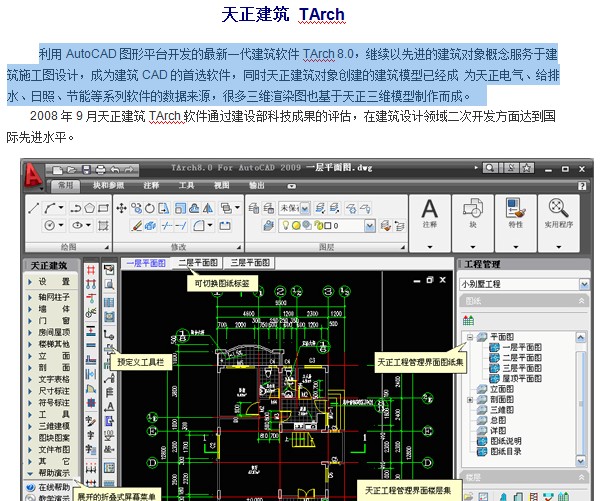This screenshot has width=606, height=501.
Task: Open the AutoCAD application menu red A logo
Action: [33, 177]
